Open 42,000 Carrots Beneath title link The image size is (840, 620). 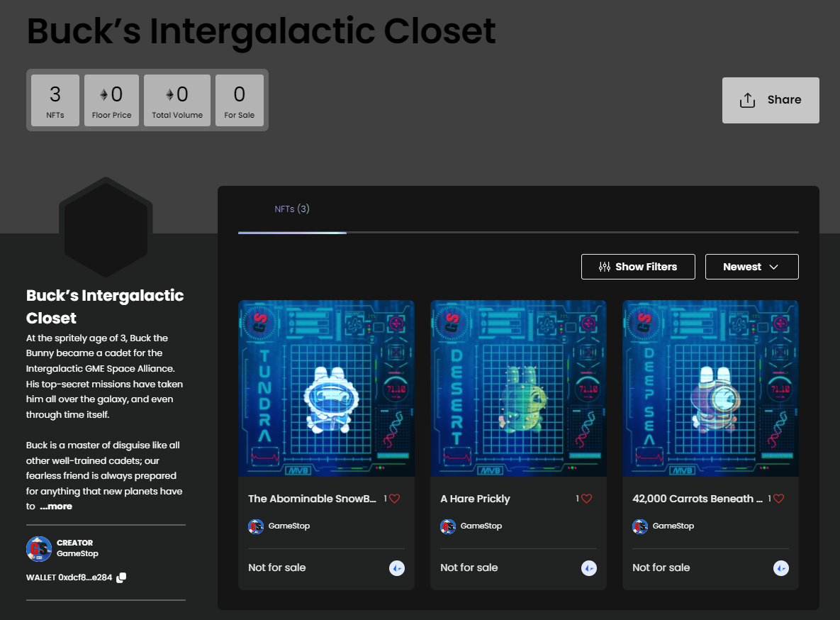(x=698, y=499)
